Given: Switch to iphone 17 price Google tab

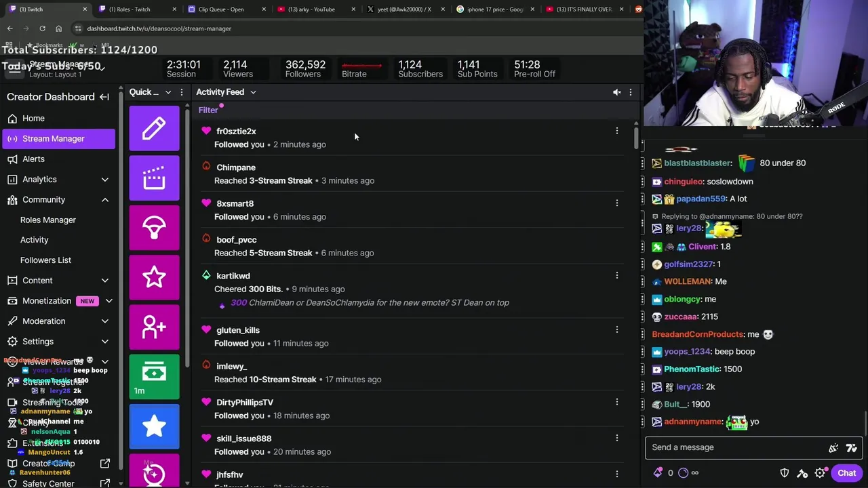Looking at the screenshot, I should [x=494, y=9].
